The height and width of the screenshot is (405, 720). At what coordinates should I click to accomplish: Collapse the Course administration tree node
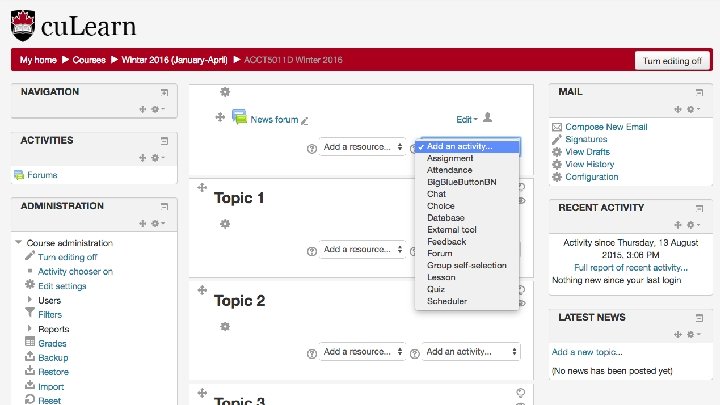coord(18,242)
